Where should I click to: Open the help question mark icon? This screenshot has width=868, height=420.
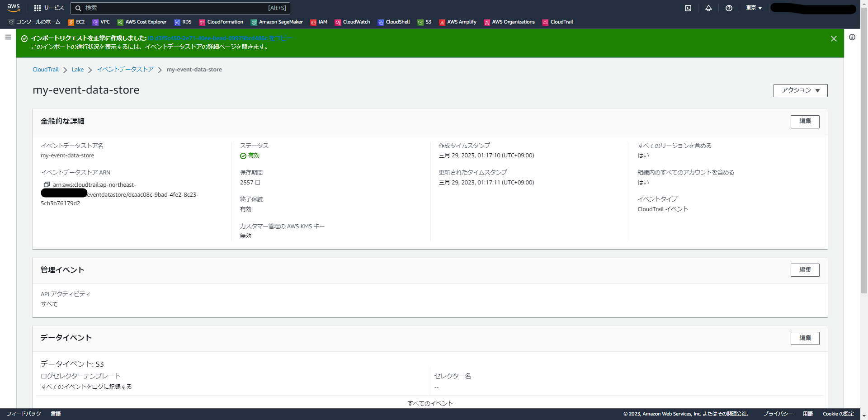tap(729, 8)
